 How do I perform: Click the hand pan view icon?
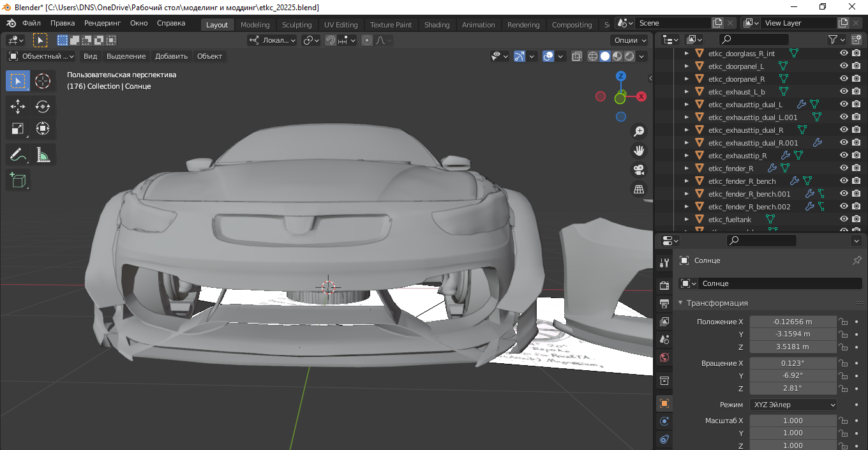click(638, 151)
